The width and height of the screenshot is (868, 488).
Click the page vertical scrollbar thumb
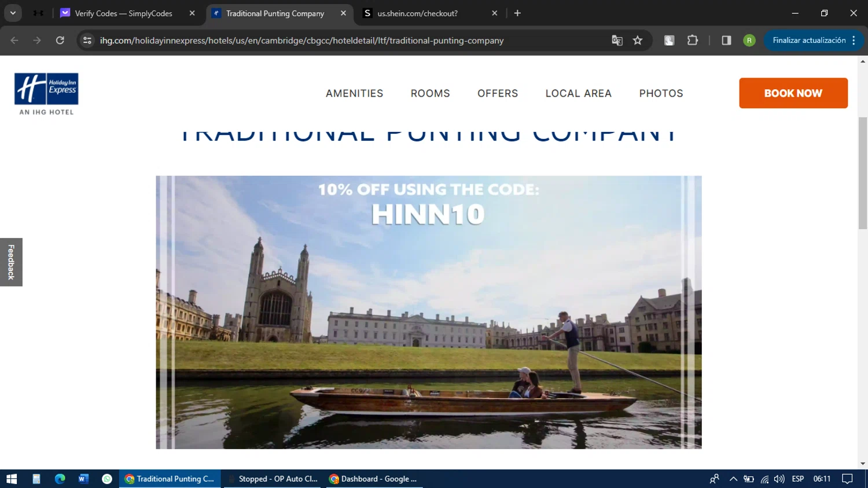click(x=863, y=173)
